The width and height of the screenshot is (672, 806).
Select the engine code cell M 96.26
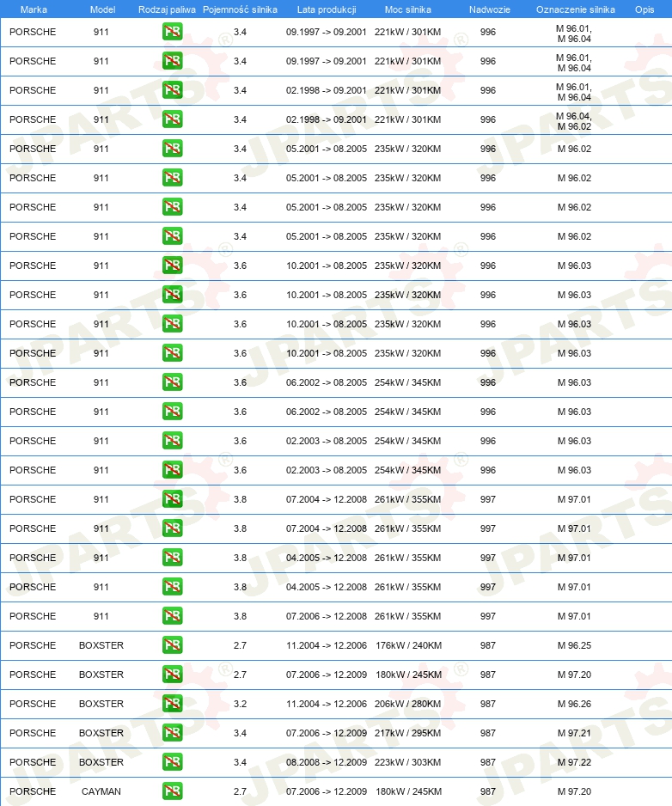click(x=574, y=704)
